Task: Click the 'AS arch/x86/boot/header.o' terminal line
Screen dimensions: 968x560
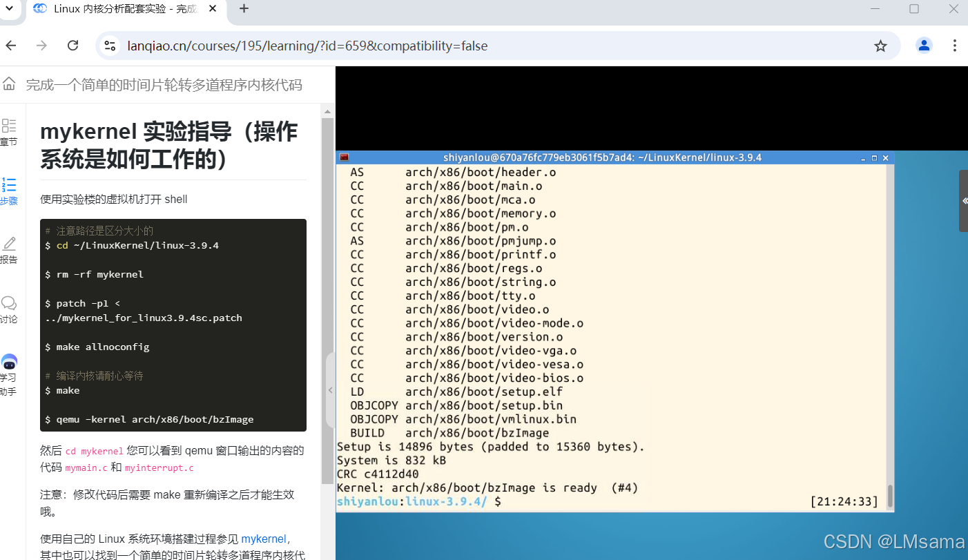Action: pyautogui.click(x=453, y=172)
